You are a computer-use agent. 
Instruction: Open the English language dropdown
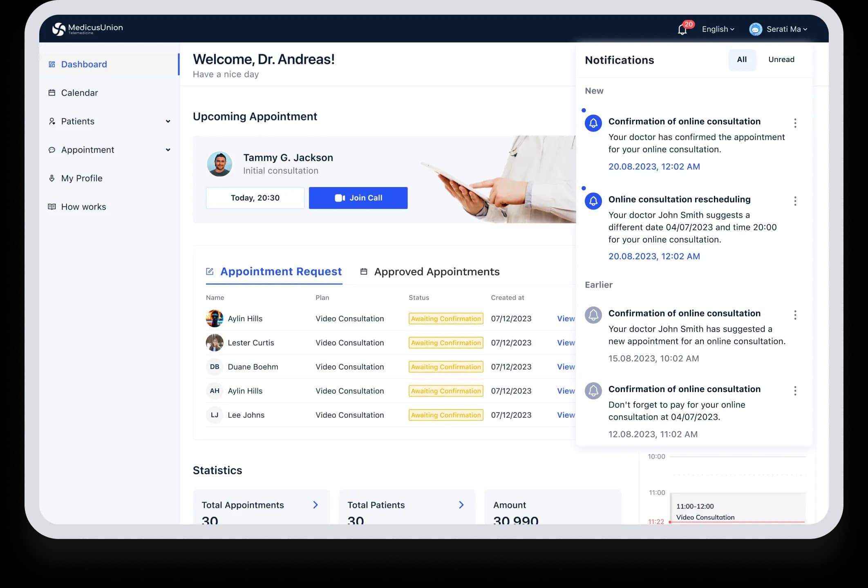[718, 29]
